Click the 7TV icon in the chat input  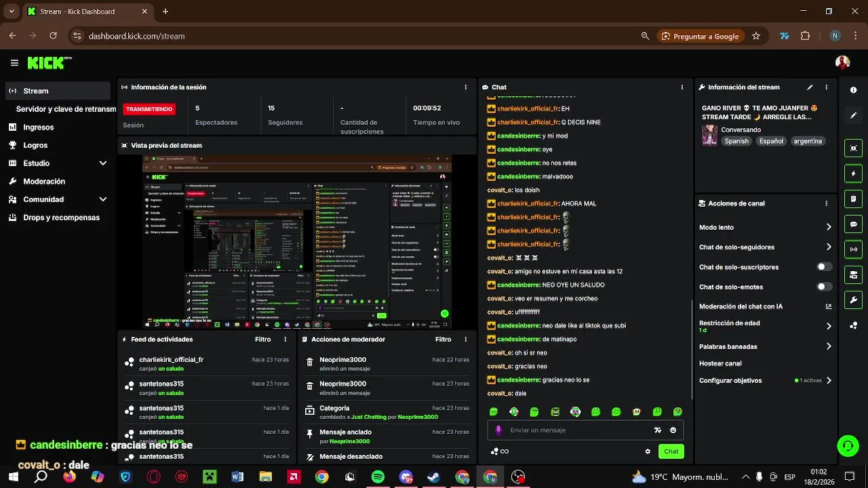tap(657, 430)
